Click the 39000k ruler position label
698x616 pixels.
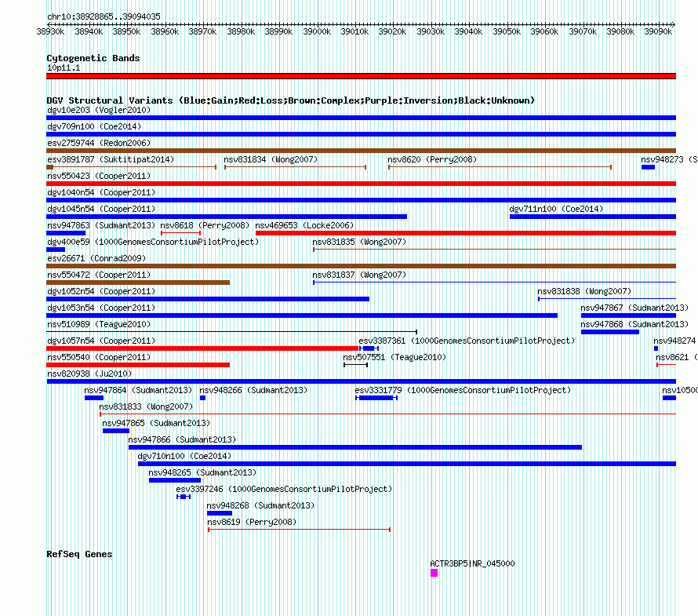[x=317, y=31]
